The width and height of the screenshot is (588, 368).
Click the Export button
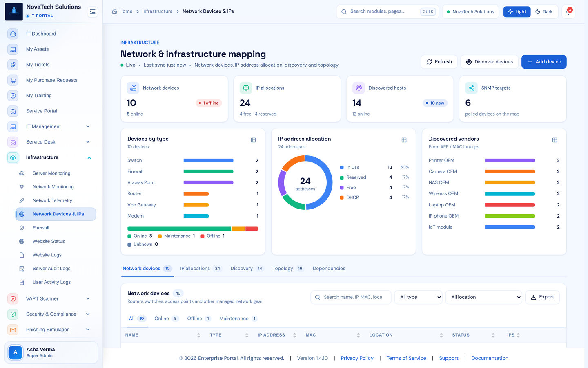tap(542, 297)
